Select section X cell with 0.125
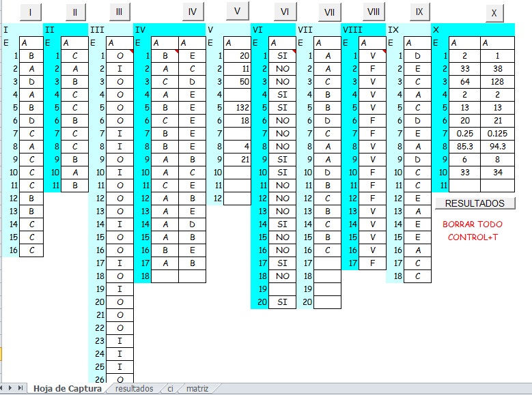Viewport: 532px width, 395px height. 497,134
